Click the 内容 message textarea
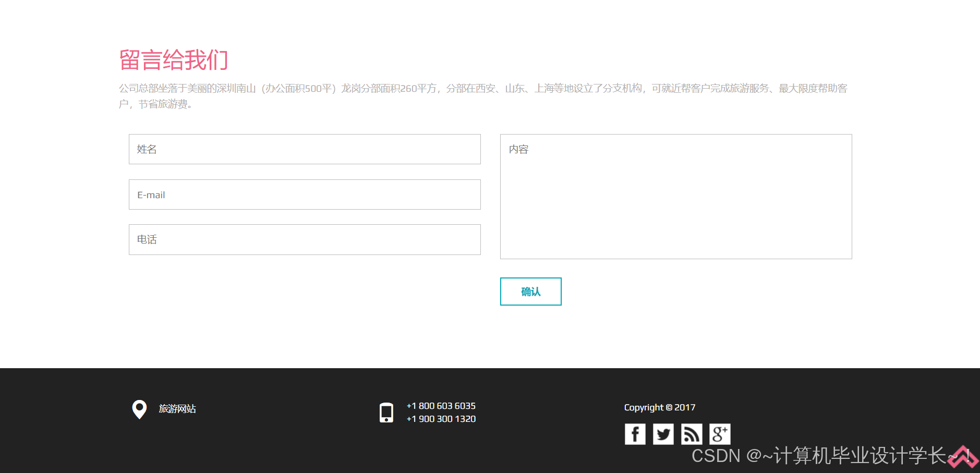Viewport: 980px width, 473px height. click(675, 196)
